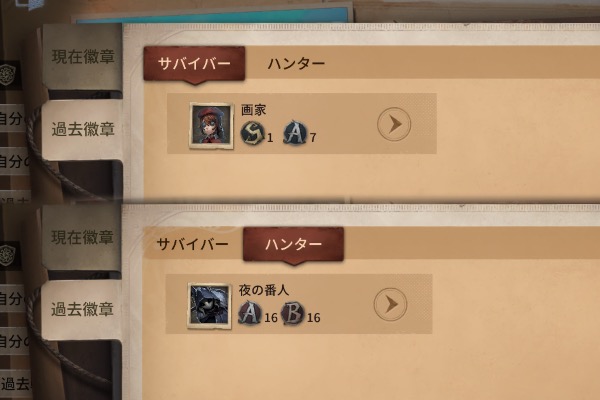
Task: Click the A badge icon under 画家
Action: (295, 133)
